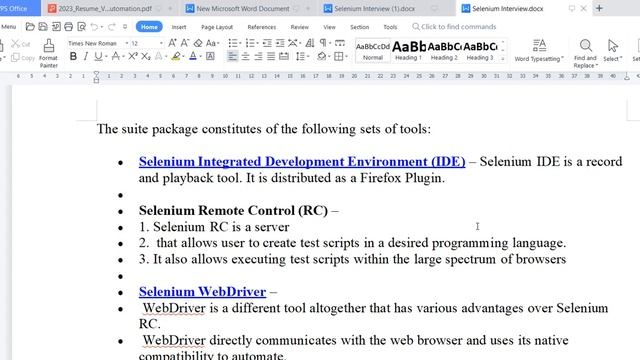Apply the Heading 2 style

[x=444, y=51]
